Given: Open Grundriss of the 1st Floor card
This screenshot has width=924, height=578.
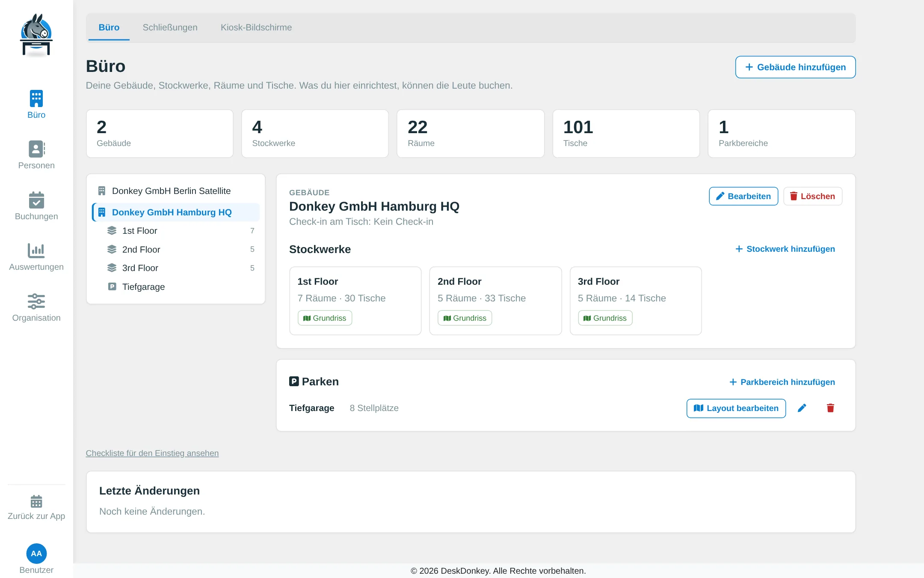Looking at the screenshot, I should coord(325,318).
